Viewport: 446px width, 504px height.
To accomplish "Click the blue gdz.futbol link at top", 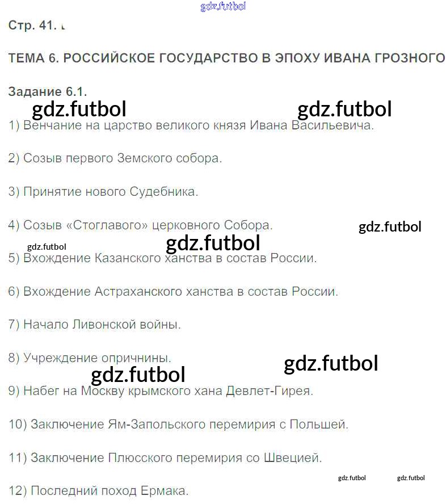I will 223,6.
